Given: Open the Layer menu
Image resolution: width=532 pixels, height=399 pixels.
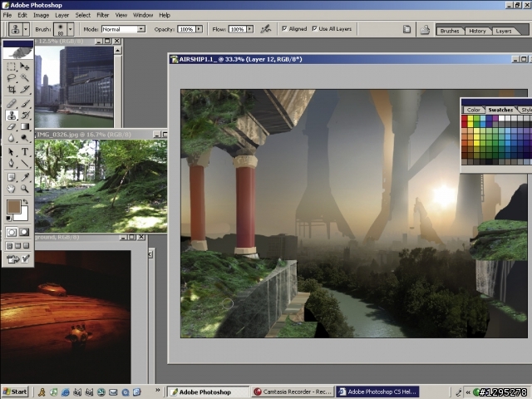Looking at the screenshot, I should tap(62, 15).
